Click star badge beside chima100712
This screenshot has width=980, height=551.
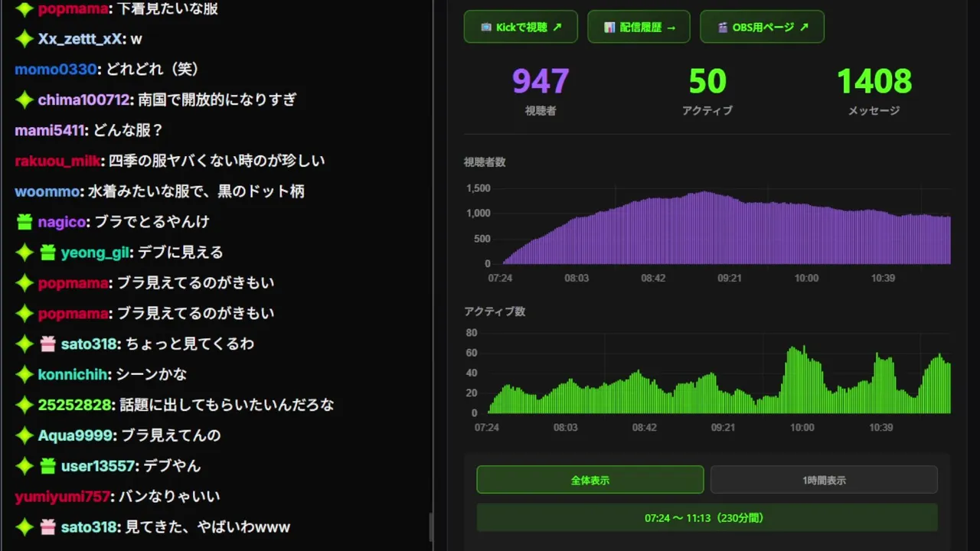point(24,99)
